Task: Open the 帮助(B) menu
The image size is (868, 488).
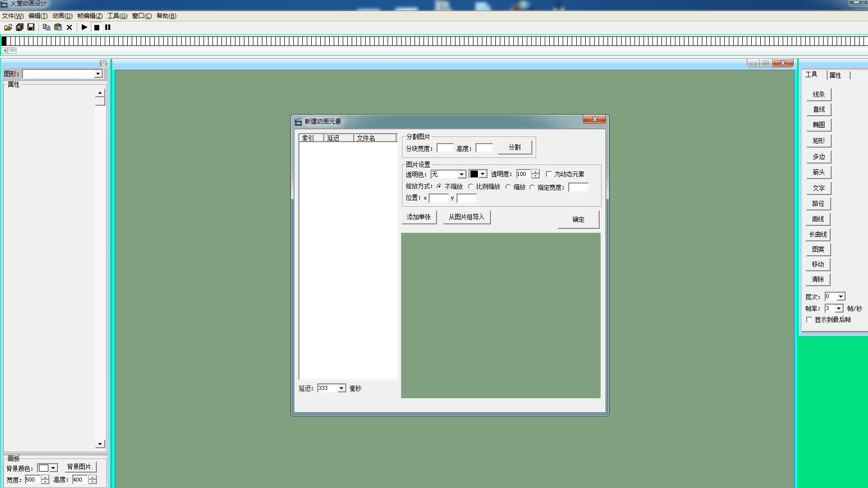Action: [x=166, y=16]
